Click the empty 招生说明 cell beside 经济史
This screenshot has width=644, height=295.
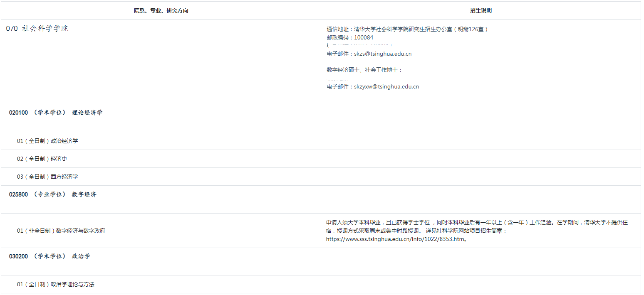pyautogui.click(x=481, y=159)
